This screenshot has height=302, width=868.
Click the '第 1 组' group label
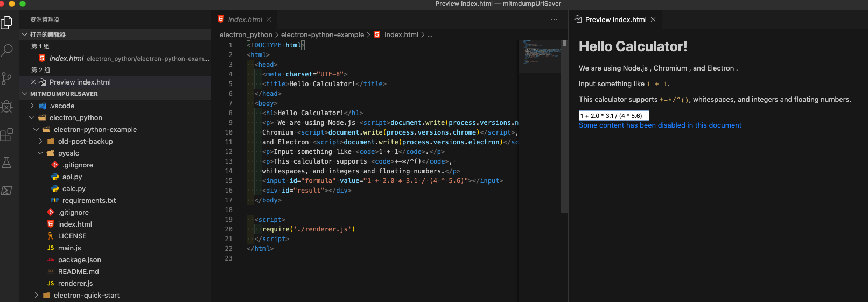click(40, 46)
